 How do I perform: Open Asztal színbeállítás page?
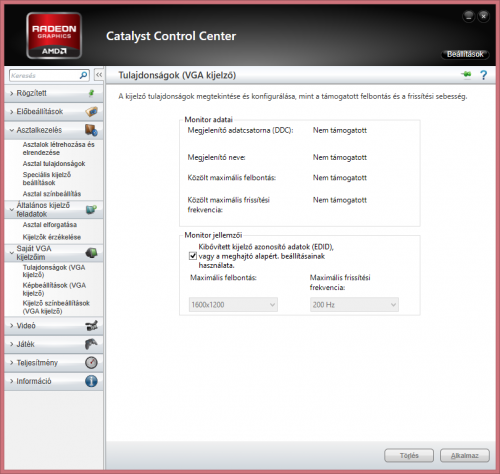[52, 194]
